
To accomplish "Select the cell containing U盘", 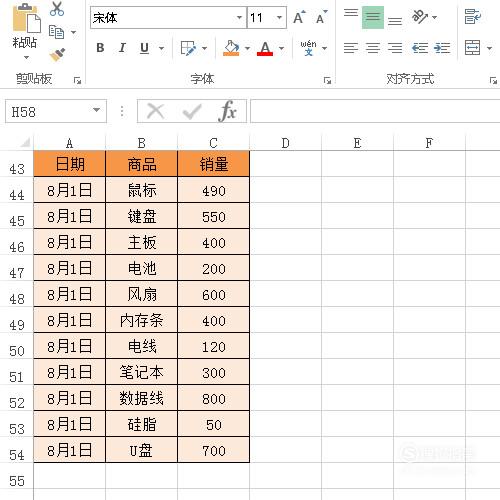I will [142, 450].
